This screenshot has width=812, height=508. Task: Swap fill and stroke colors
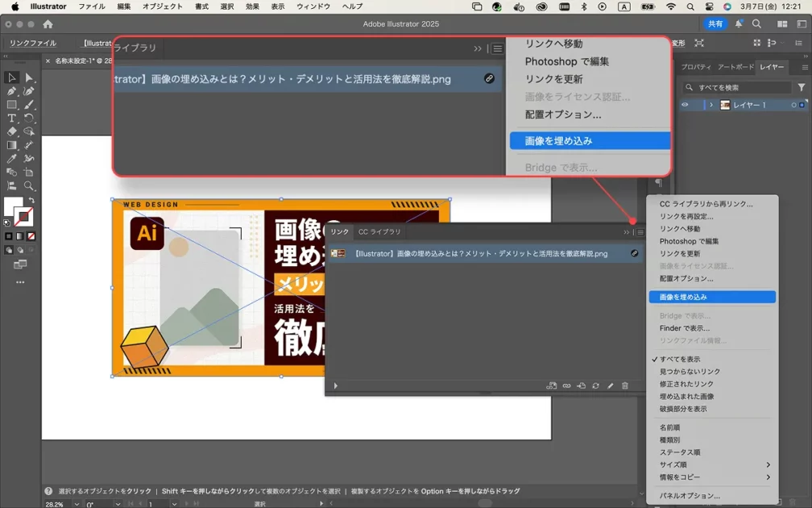[x=31, y=200]
